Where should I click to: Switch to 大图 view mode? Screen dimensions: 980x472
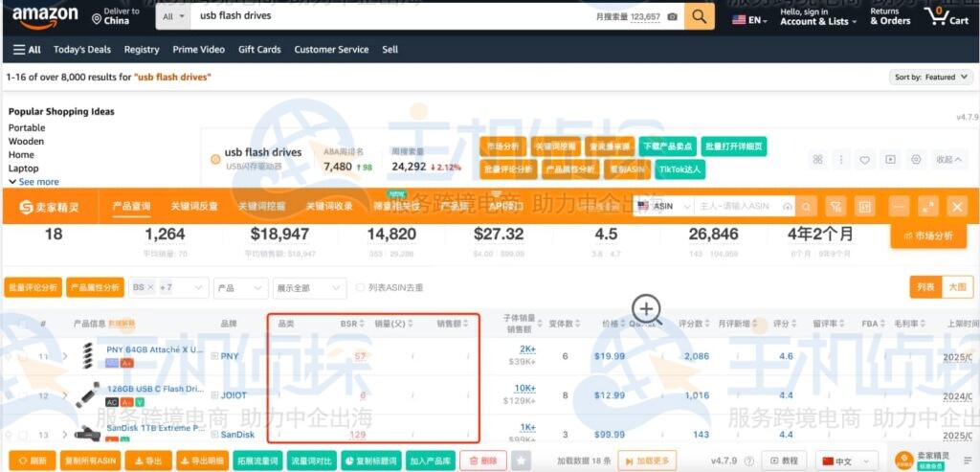(957, 287)
